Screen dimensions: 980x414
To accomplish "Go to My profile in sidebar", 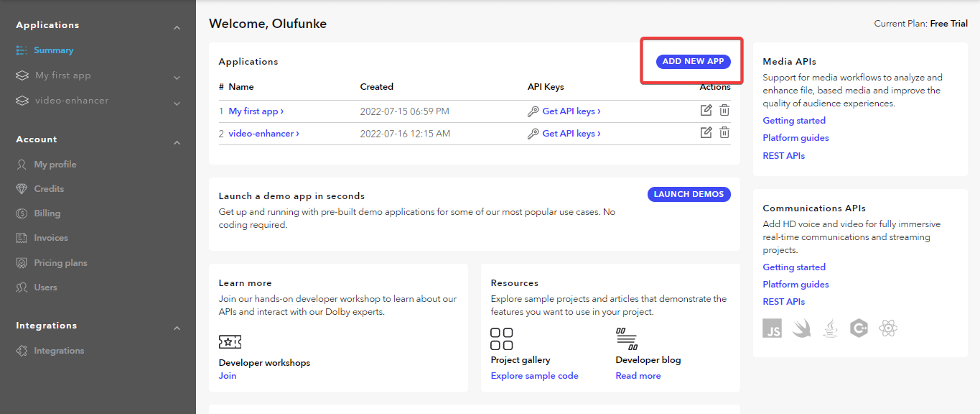I will [x=55, y=165].
